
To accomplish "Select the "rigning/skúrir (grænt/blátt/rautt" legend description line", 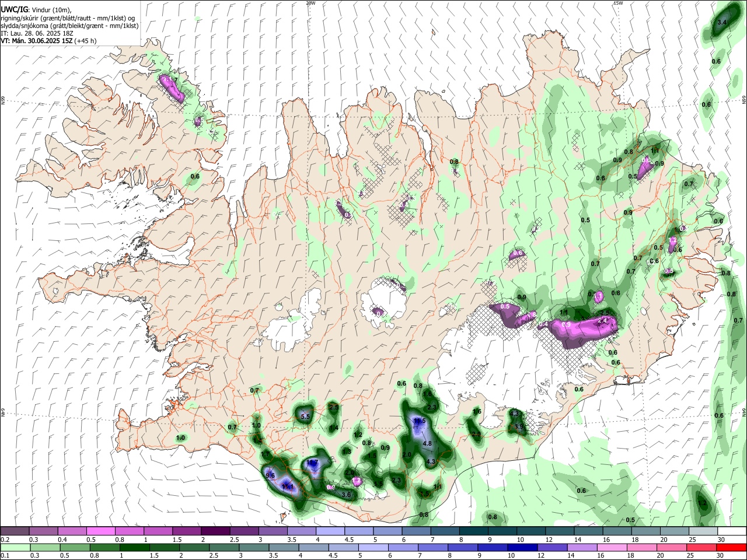I will tap(68, 18).
